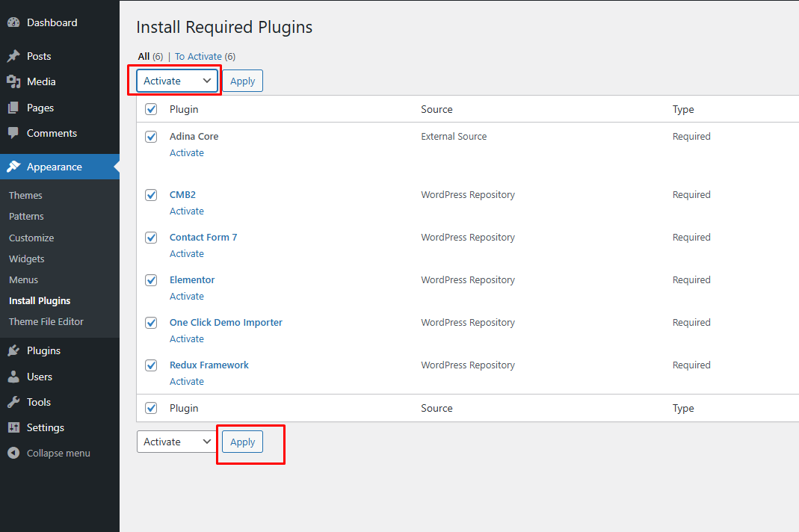
Task: Click the Media library icon
Action: pos(13,81)
